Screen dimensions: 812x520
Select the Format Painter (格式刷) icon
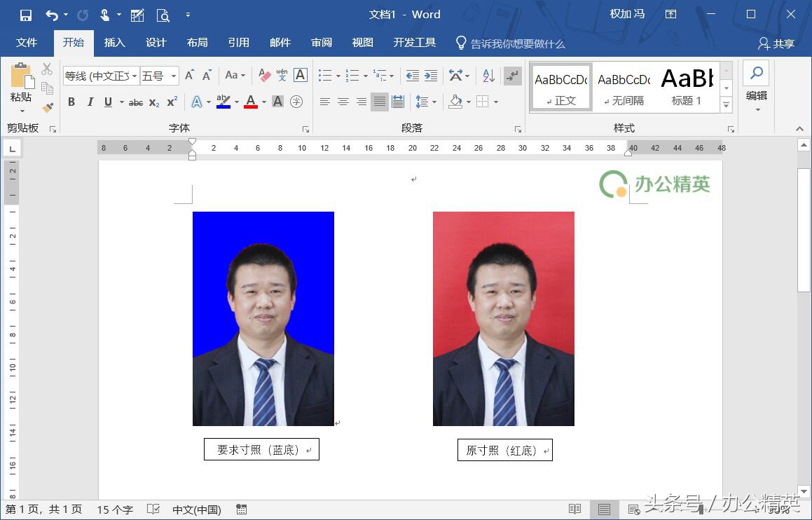tap(47, 107)
